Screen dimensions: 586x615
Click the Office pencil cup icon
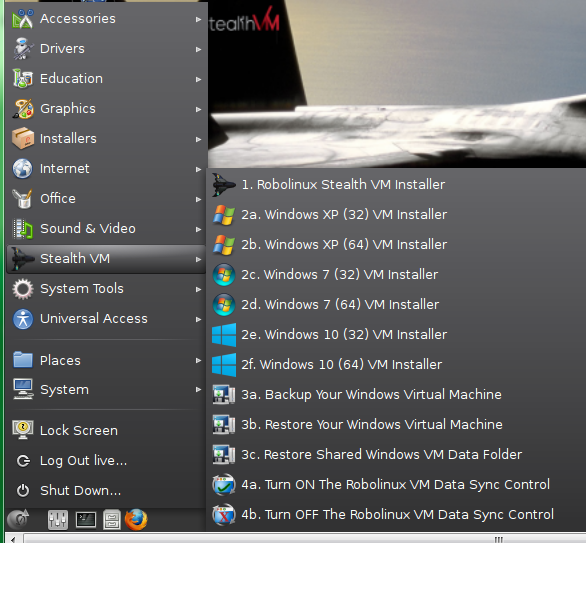point(22,198)
